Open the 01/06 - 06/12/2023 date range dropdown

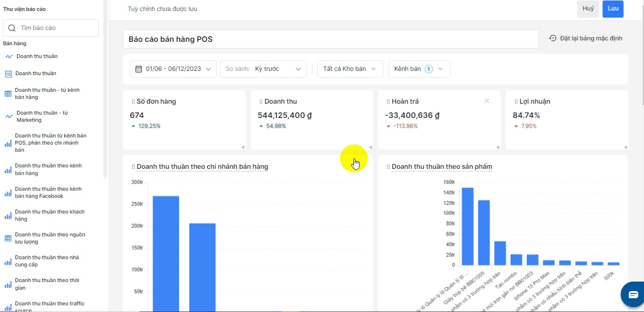(173, 69)
